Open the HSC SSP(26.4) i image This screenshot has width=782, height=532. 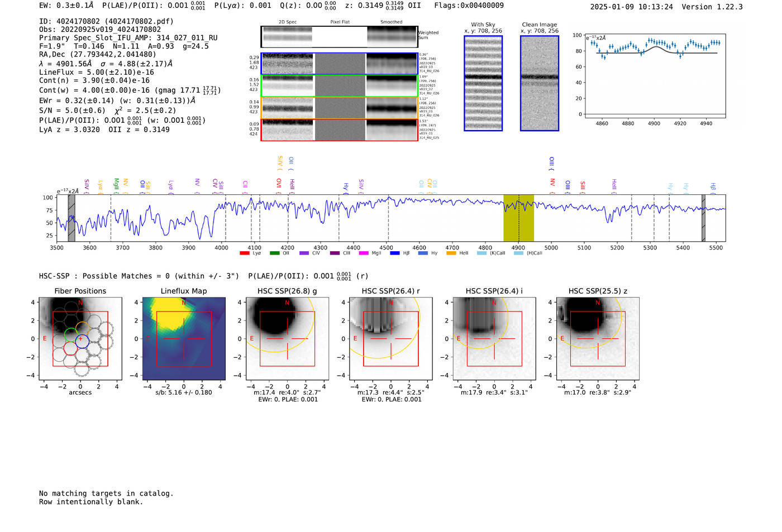click(x=494, y=339)
